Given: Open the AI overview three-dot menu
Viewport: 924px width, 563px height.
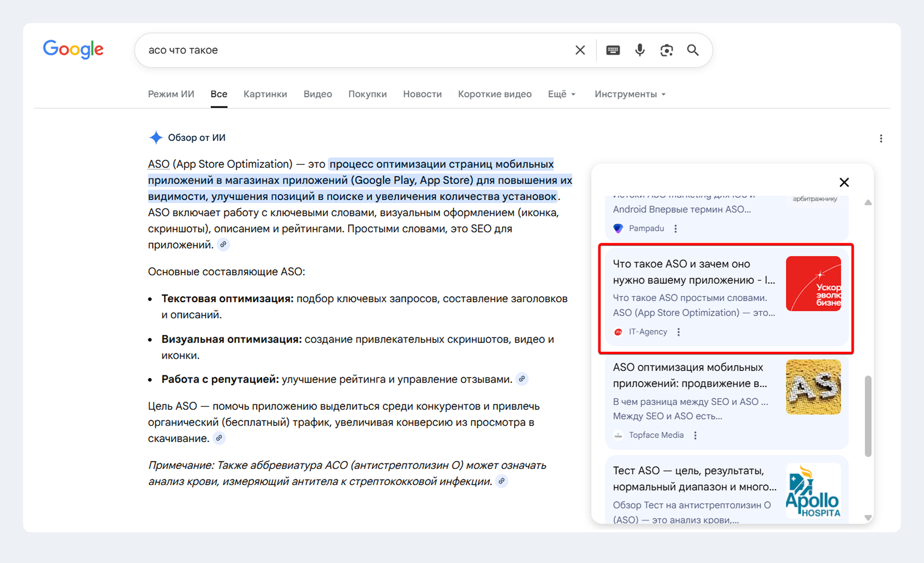Looking at the screenshot, I should click(881, 138).
